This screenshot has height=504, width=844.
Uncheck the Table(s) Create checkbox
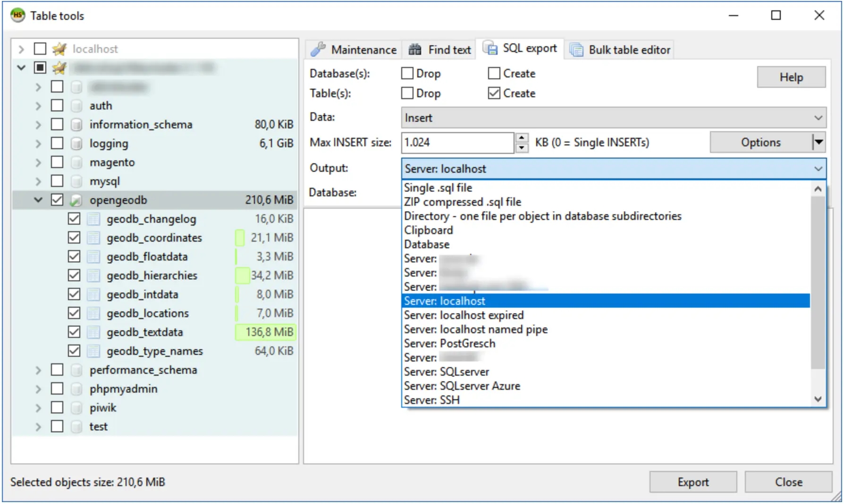(494, 93)
